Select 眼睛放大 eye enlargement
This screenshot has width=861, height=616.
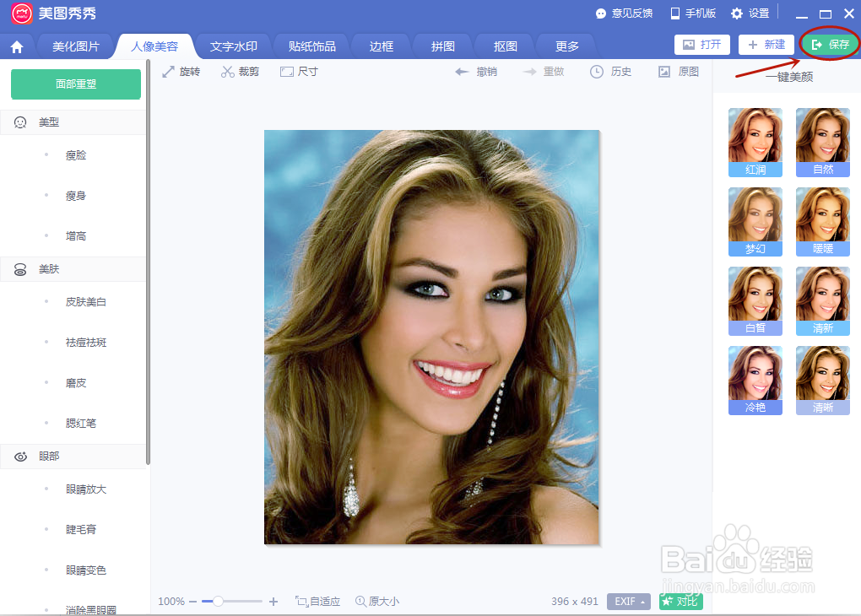85,489
